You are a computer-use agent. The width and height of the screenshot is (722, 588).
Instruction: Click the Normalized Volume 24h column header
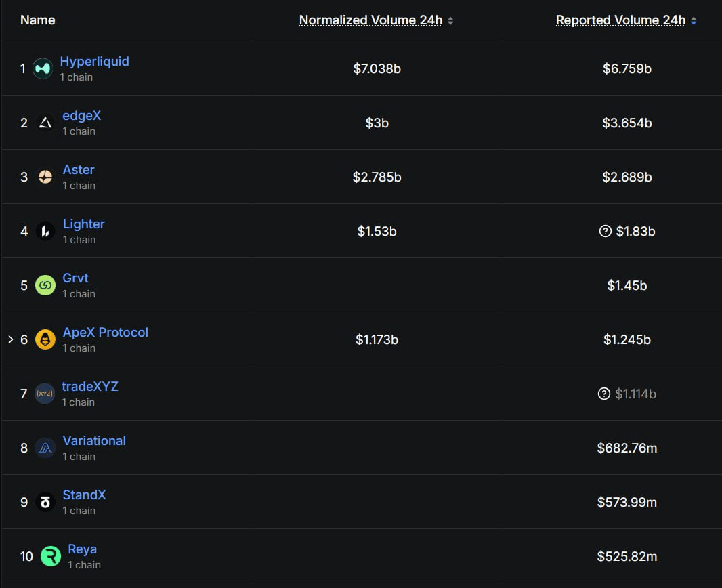click(370, 20)
